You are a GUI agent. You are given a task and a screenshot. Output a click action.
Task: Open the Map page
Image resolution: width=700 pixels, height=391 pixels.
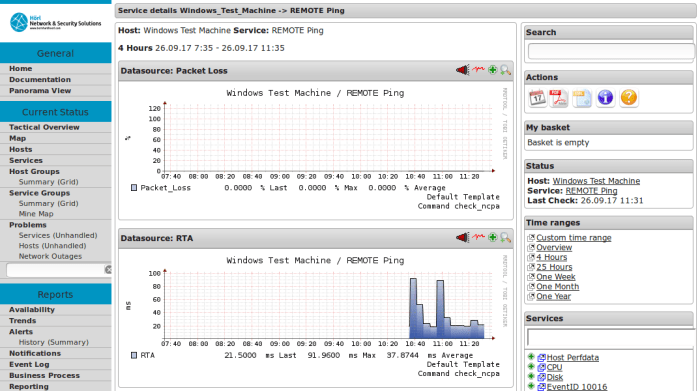pos(17,138)
